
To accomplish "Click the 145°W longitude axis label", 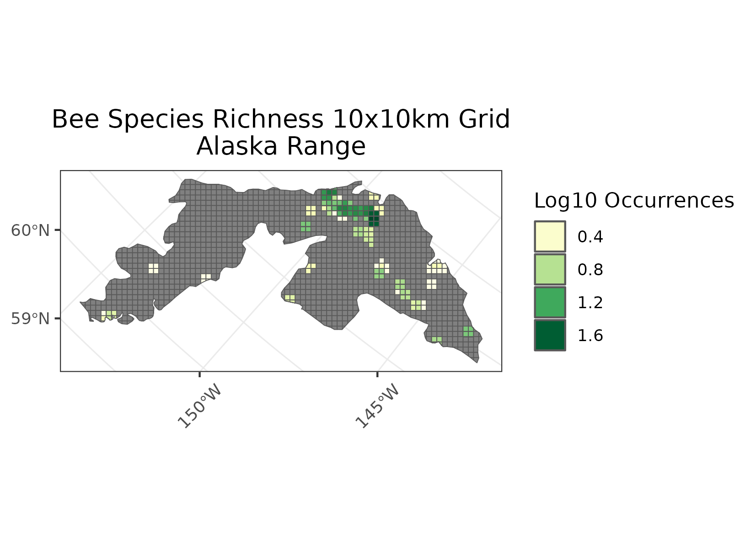I will tap(376, 406).
